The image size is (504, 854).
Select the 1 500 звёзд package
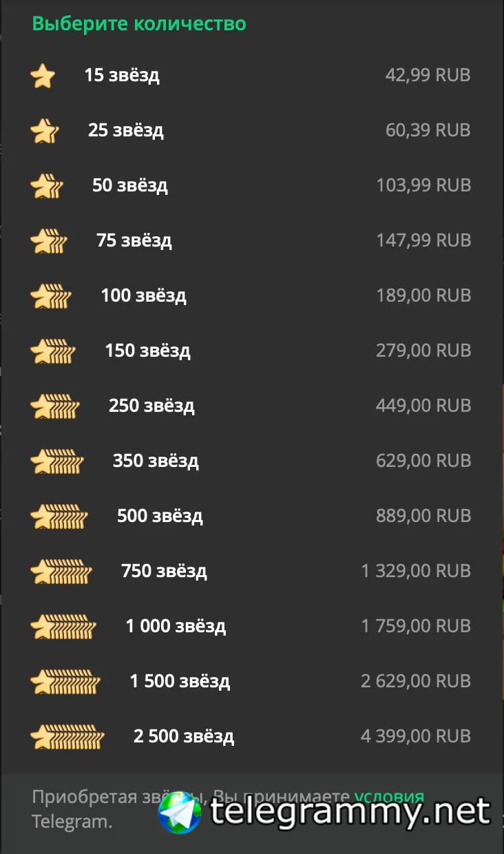pyautogui.click(x=180, y=681)
